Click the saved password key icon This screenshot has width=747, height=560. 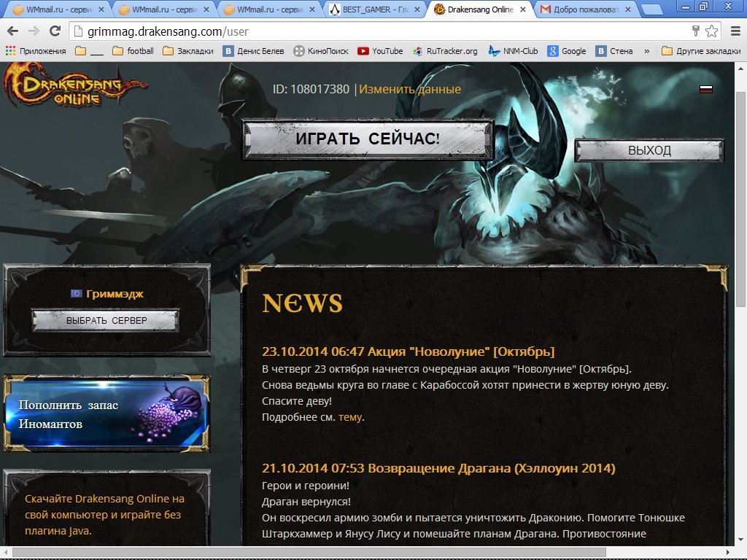click(695, 31)
